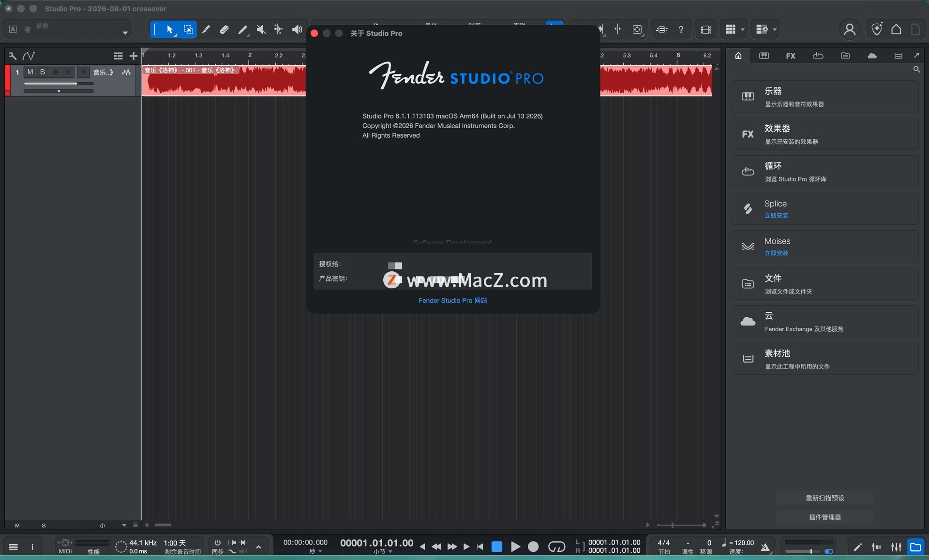The image size is (929, 560).
Task: Toggle the browser folder button
Action: point(915,547)
